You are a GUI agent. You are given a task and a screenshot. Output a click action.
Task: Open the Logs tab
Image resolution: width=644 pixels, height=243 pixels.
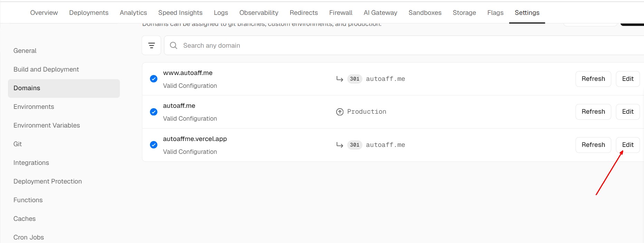[221, 13]
